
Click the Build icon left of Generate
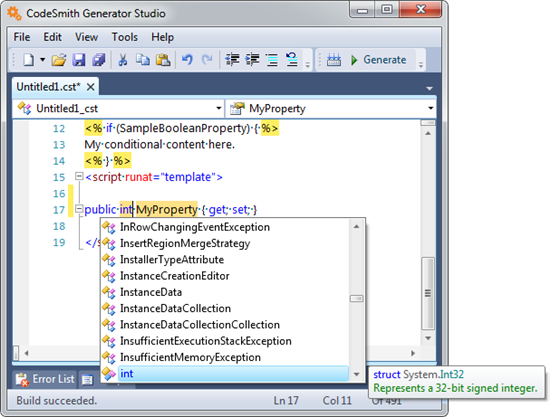(x=334, y=60)
